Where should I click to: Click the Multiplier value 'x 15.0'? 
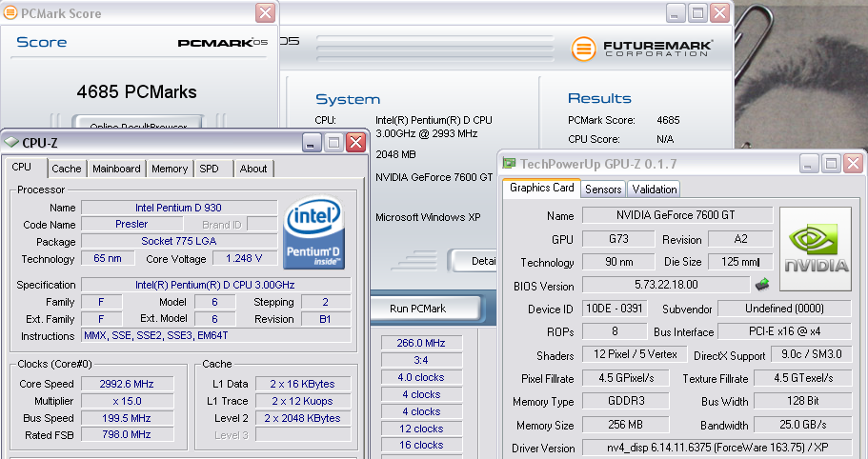click(128, 401)
